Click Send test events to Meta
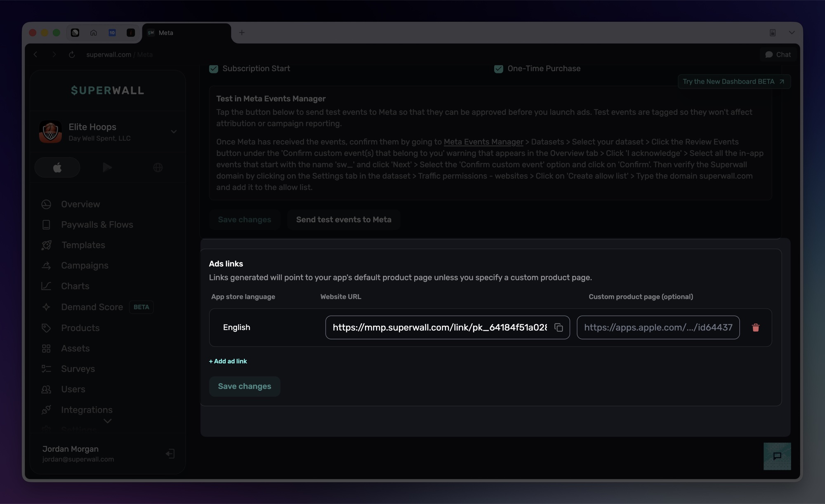This screenshot has height=504, width=825. click(x=344, y=220)
